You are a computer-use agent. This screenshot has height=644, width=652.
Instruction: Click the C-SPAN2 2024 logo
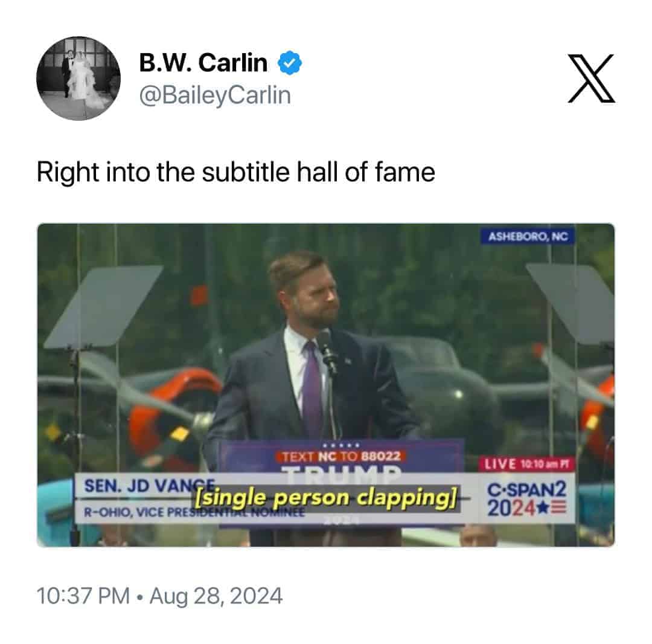coord(526,499)
